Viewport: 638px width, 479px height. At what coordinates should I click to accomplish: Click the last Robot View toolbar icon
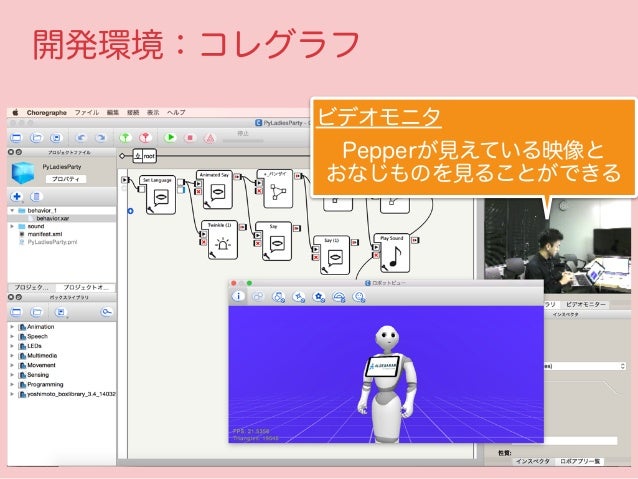[359, 297]
